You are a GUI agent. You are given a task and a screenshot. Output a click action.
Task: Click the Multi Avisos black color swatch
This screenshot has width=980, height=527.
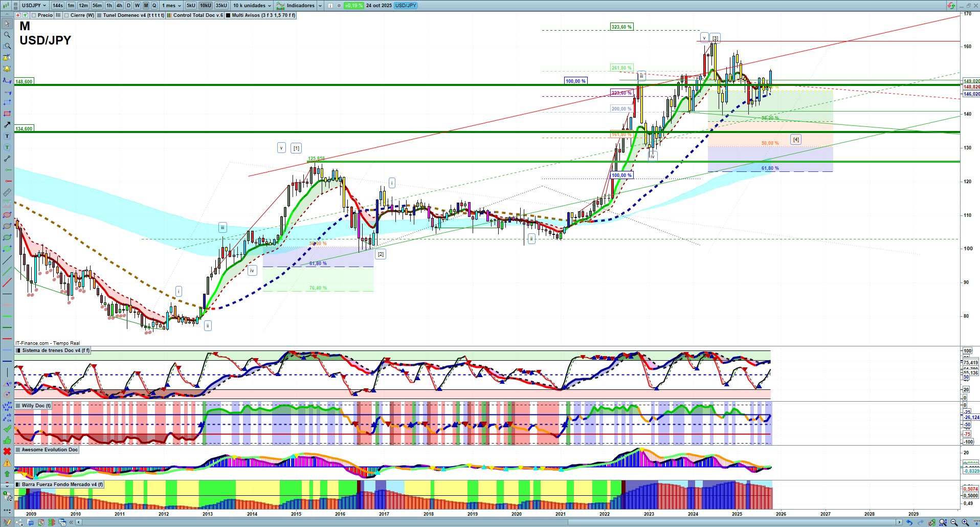pyautogui.click(x=229, y=15)
